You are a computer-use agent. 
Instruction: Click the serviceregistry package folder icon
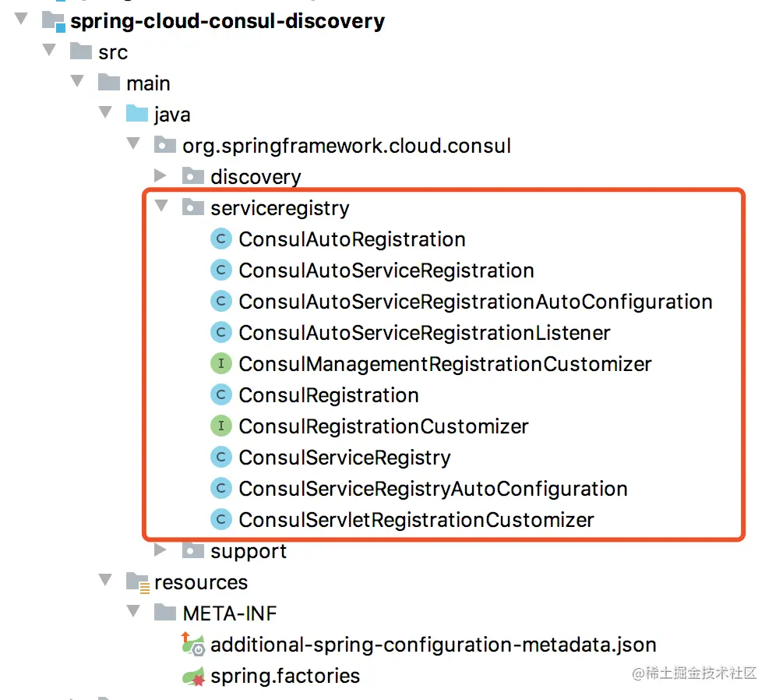pos(192,208)
